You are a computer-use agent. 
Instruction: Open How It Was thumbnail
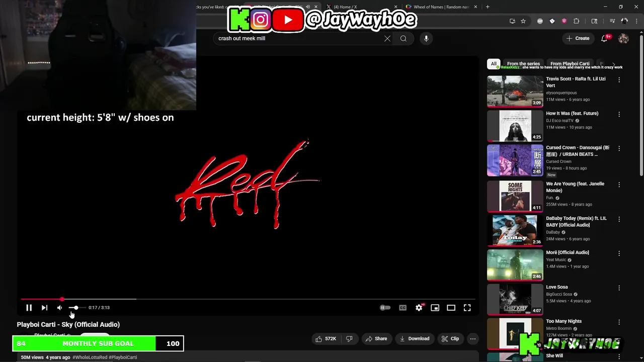pos(515,126)
